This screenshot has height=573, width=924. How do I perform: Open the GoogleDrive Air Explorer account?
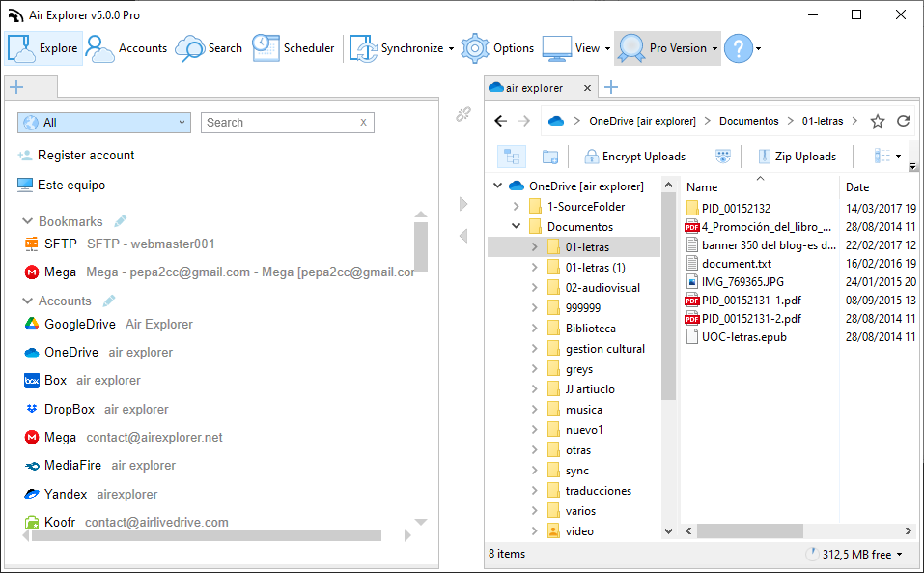[109, 325]
